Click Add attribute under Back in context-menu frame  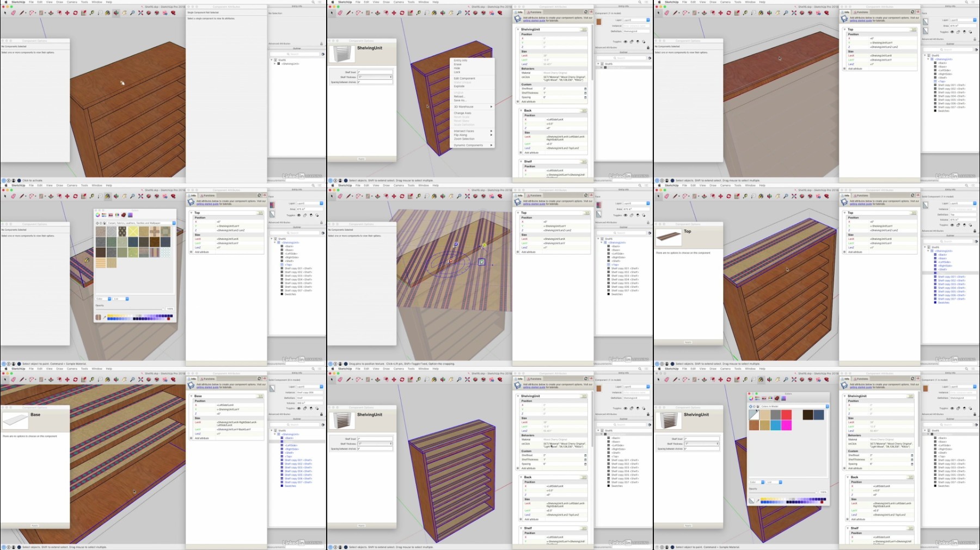click(x=531, y=153)
